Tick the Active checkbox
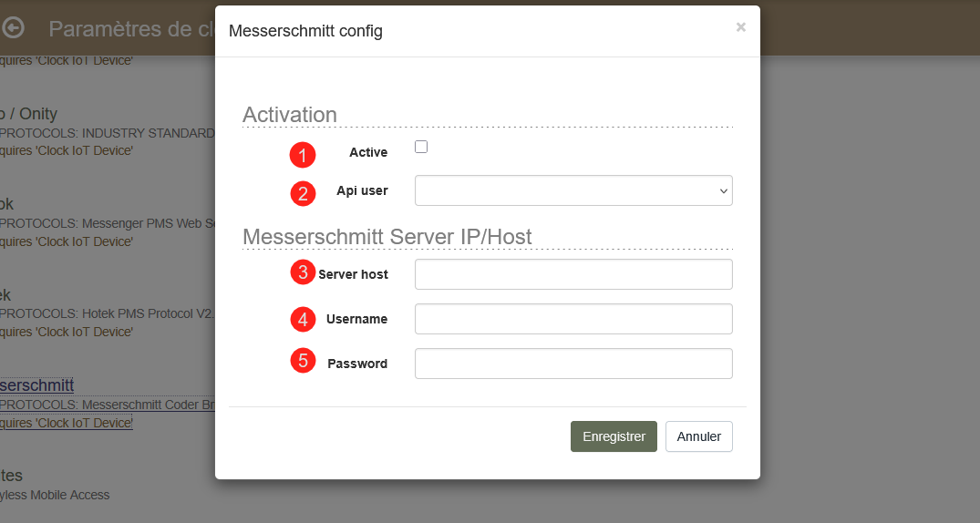This screenshot has height=523, width=980. (421, 147)
